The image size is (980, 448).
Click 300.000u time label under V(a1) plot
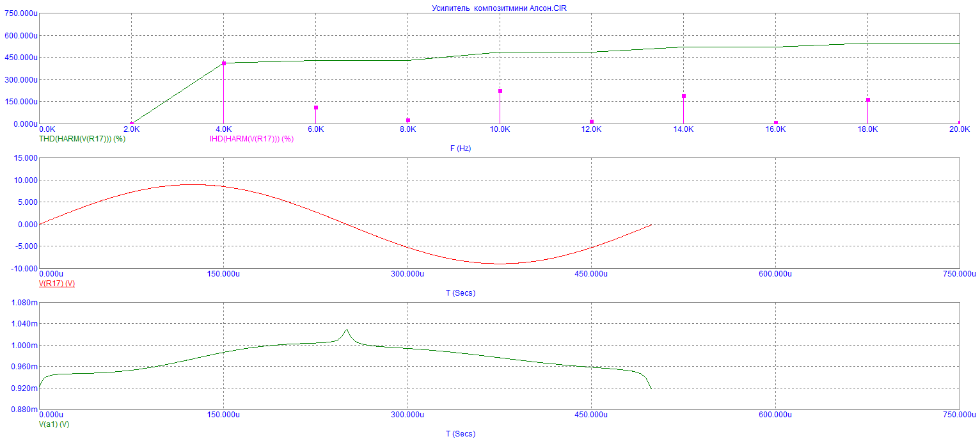click(x=407, y=415)
